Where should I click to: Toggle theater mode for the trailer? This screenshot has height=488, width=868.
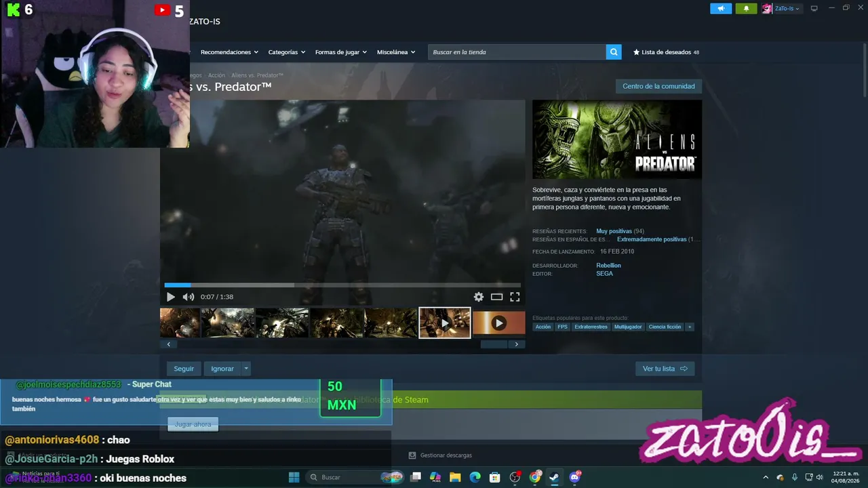tap(496, 297)
